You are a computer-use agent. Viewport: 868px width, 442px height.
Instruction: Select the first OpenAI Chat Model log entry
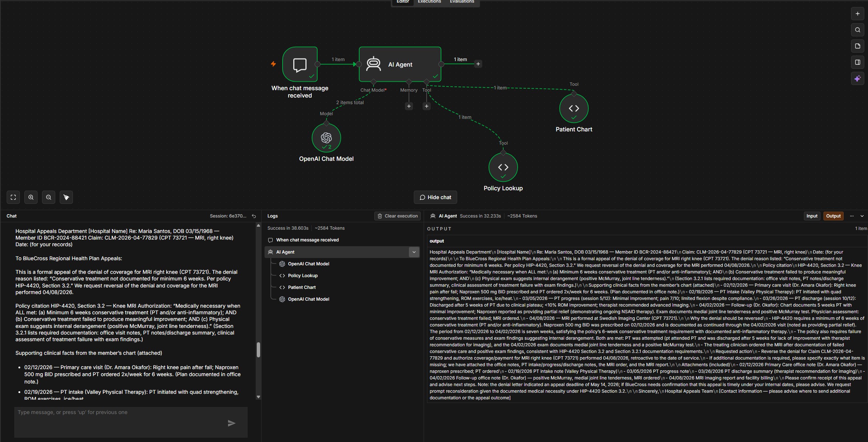click(x=308, y=264)
